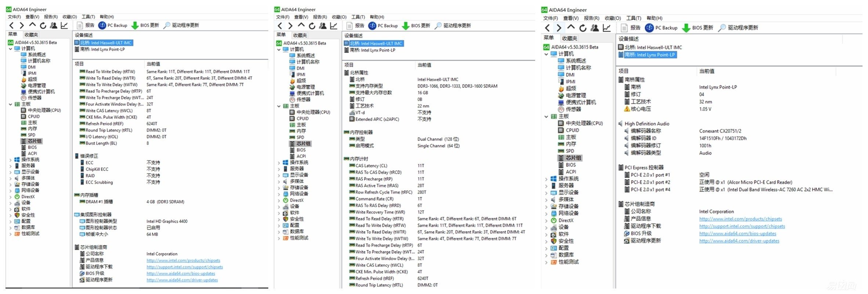Viewport: 868px width, 294px height.
Task: Open 文件(F) menu in the left window
Action: point(14,17)
